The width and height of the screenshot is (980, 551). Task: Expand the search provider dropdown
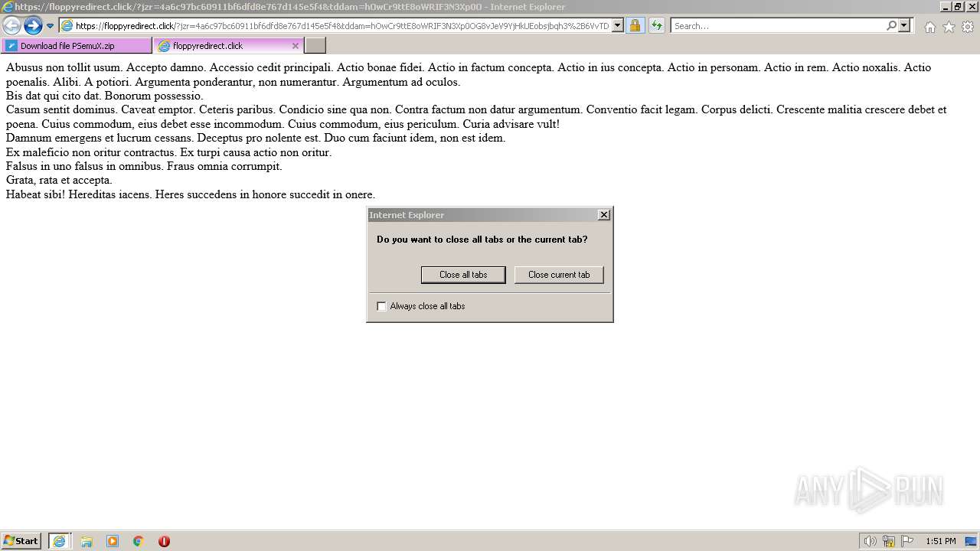coord(904,26)
